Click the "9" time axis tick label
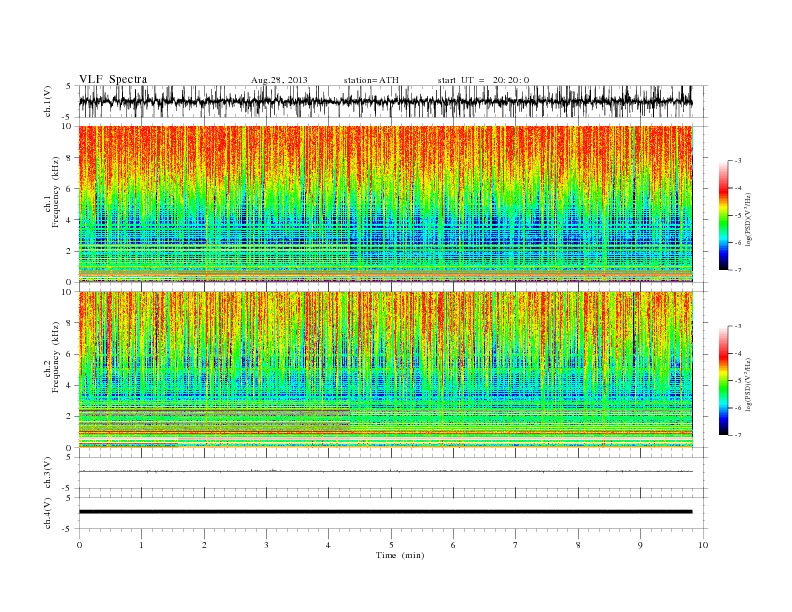 [640, 545]
